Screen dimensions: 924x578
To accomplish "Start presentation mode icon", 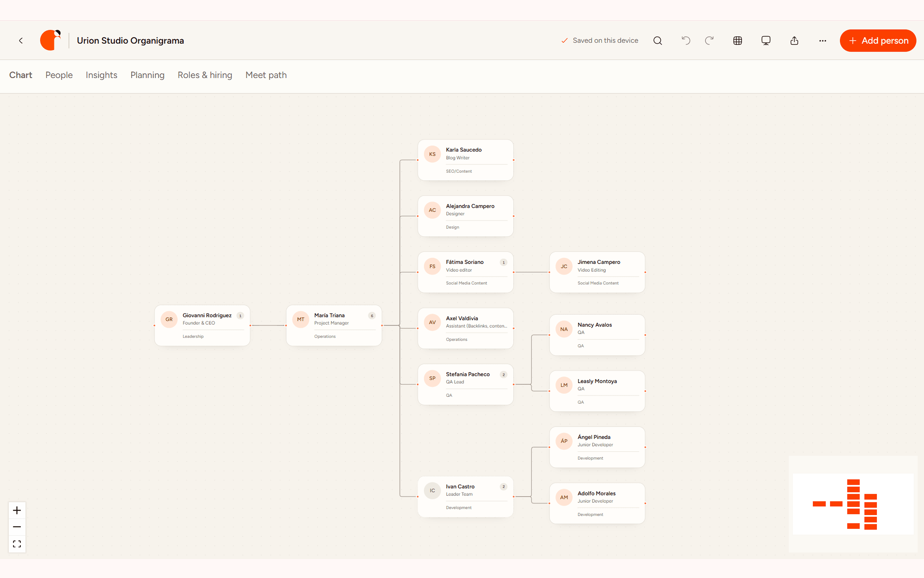I will tap(766, 40).
